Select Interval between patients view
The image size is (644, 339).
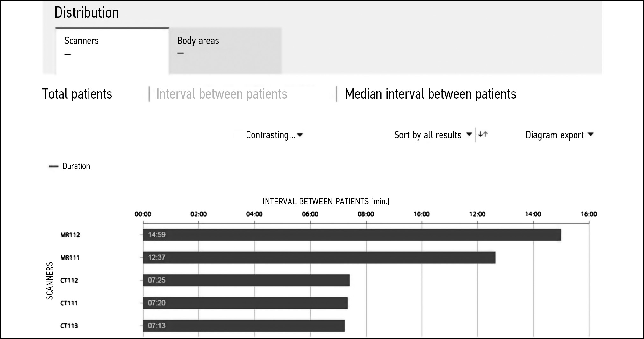tap(222, 94)
